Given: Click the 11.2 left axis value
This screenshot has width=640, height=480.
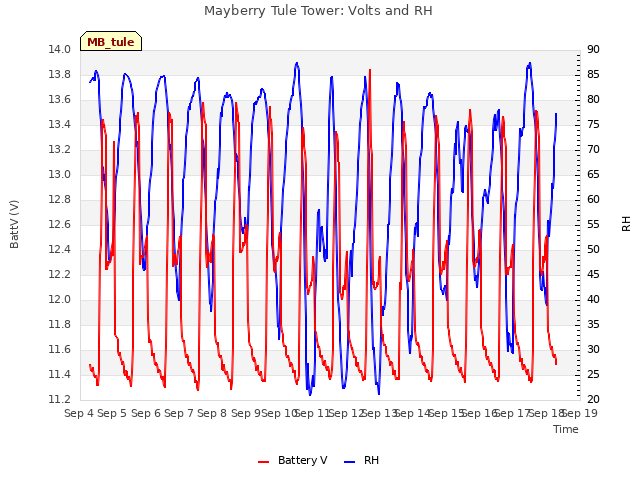Looking at the screenshot, I should coord(59,400).
